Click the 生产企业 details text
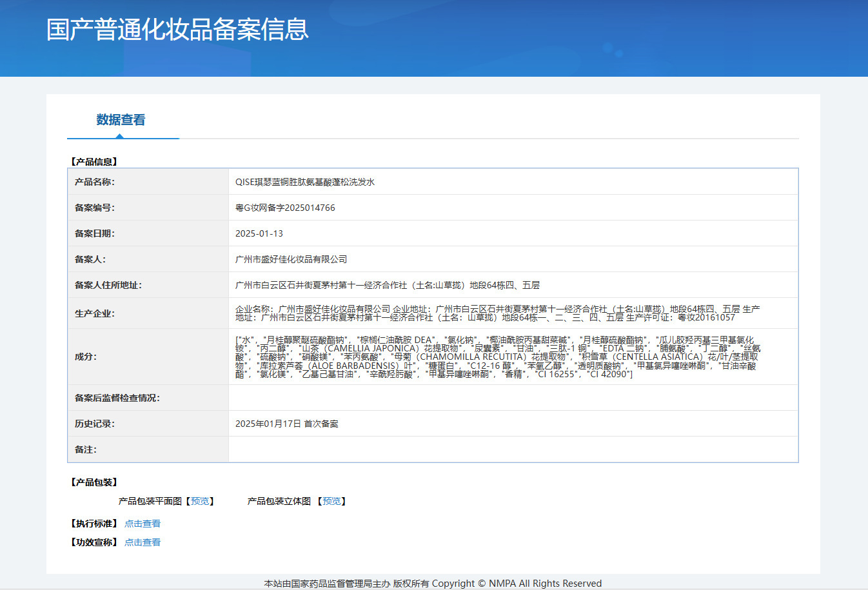 [497, 313]
